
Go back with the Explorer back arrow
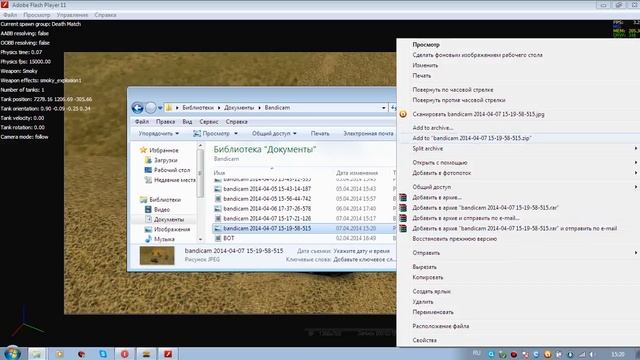pos(137,108)
